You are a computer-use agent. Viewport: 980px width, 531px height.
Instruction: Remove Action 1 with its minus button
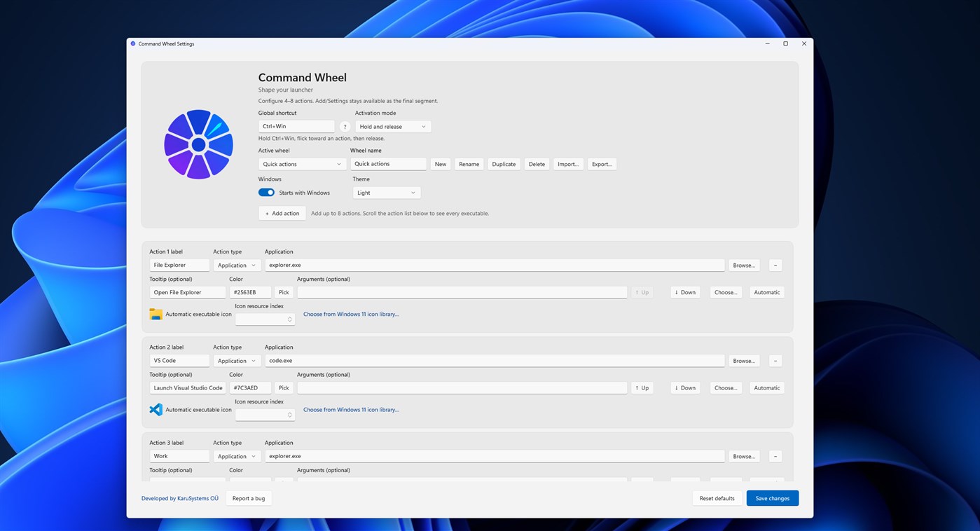click(x=775, y=265)
